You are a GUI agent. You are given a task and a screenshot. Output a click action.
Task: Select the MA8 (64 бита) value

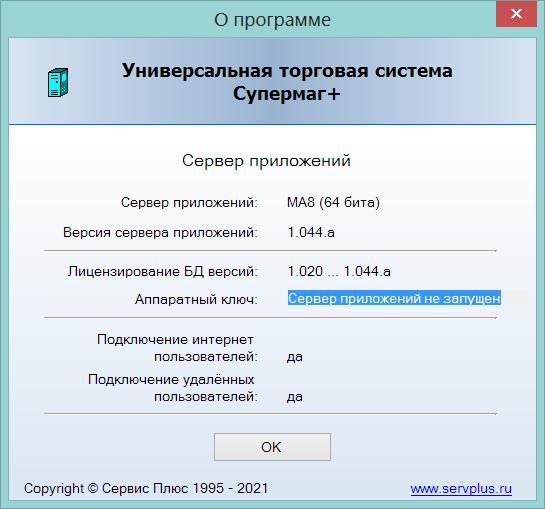pyautogui.click(x=333, y=202)
